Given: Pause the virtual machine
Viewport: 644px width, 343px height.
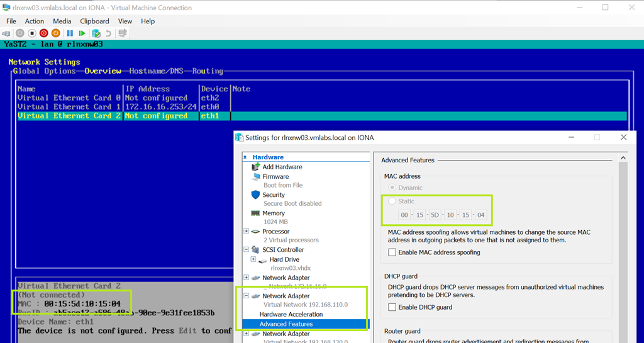Looking at the screenshot, I should [x=70, y=33].
